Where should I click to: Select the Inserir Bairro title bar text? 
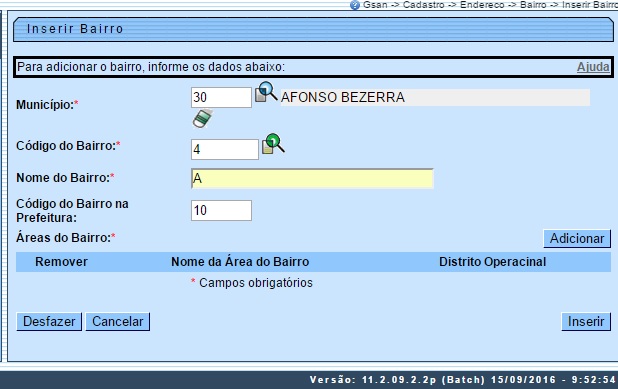[75, 29]
